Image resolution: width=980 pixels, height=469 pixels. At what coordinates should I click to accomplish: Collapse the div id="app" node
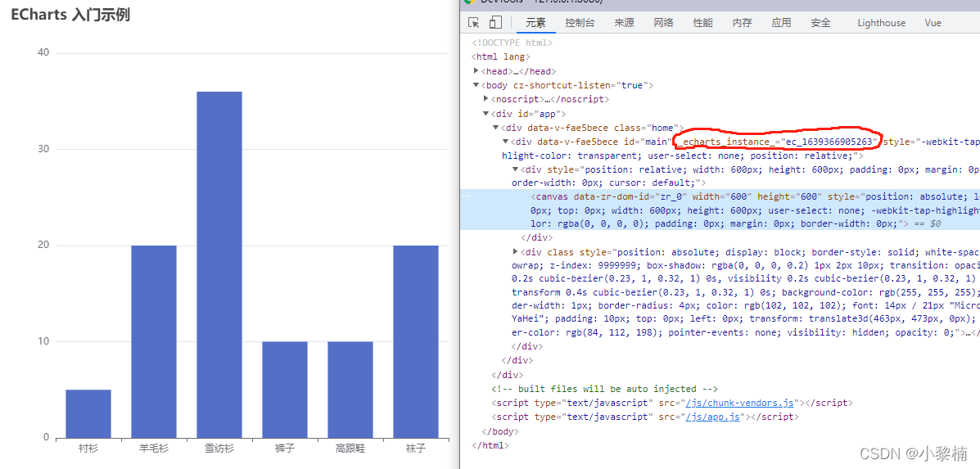tap(486, 113)
